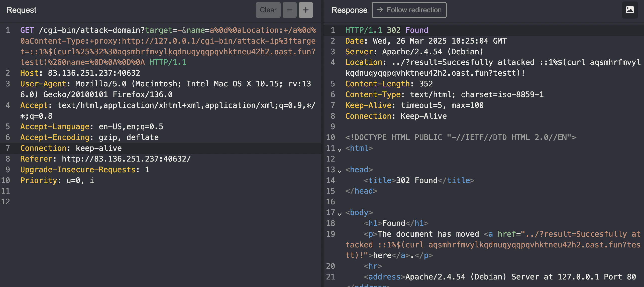
Task: Collapse the body tag fold arrow
Action: click(340, 214)
